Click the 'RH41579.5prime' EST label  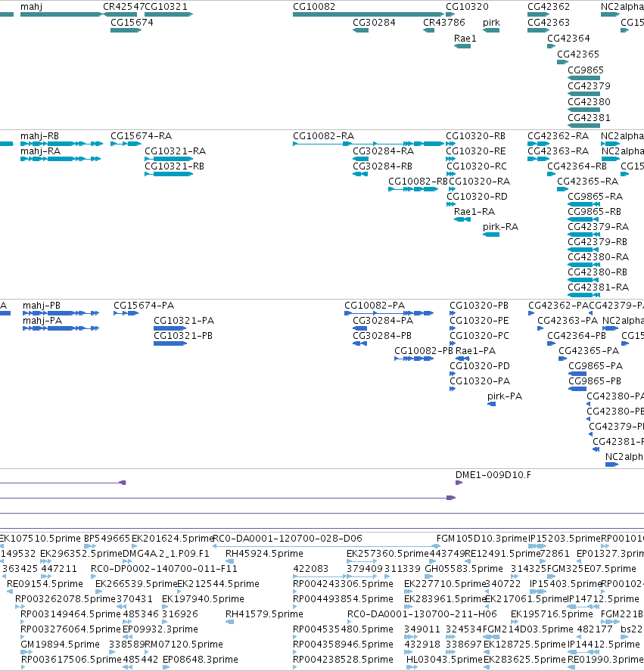(264, 614)
